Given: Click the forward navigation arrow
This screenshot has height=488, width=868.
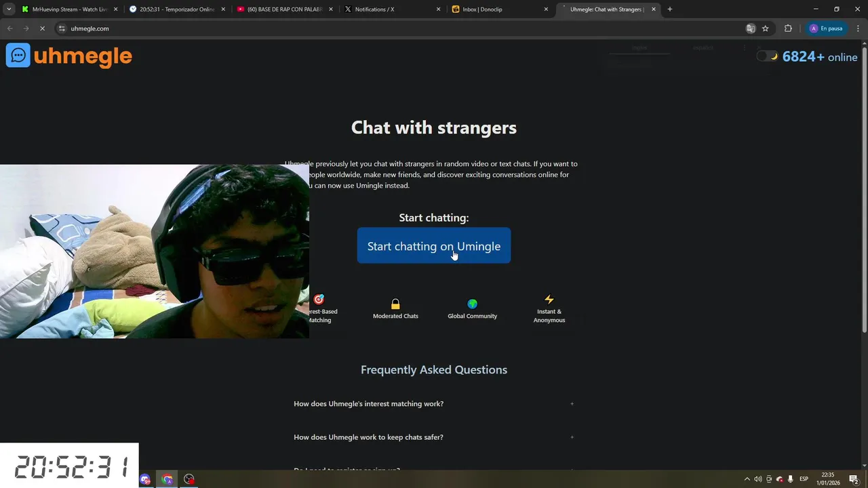Looking at the screenshot, I should coord(26,28).
